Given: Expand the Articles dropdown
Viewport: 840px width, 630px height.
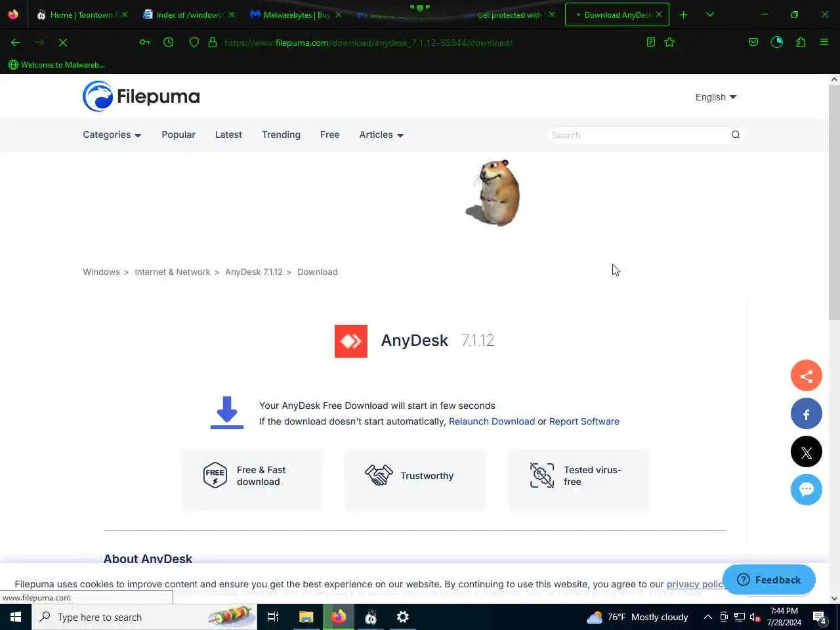Looking at the screenshot, I should pyautogui.click(x=381, y=135).
